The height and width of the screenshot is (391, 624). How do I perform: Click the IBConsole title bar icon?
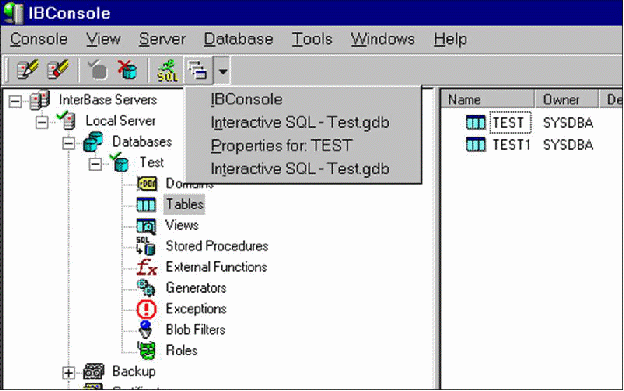pos(14,13)
